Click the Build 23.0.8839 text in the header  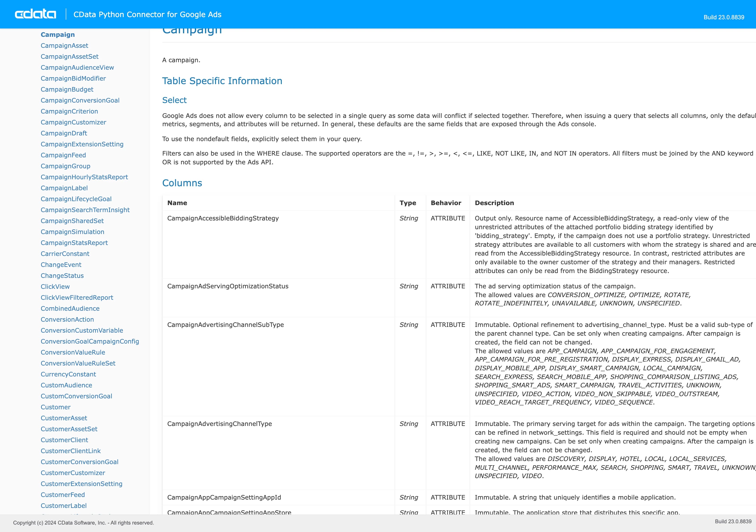click(724, 17)
